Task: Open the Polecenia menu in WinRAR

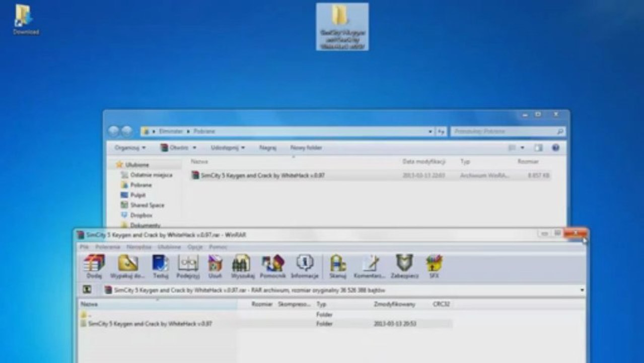Action: point(108,247)
